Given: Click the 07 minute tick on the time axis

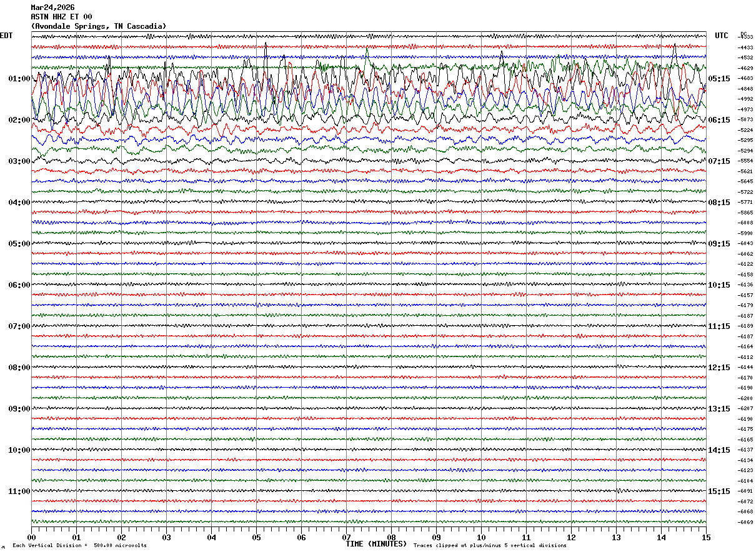Looking at the screenshot, I should click(x=346, y=537).
